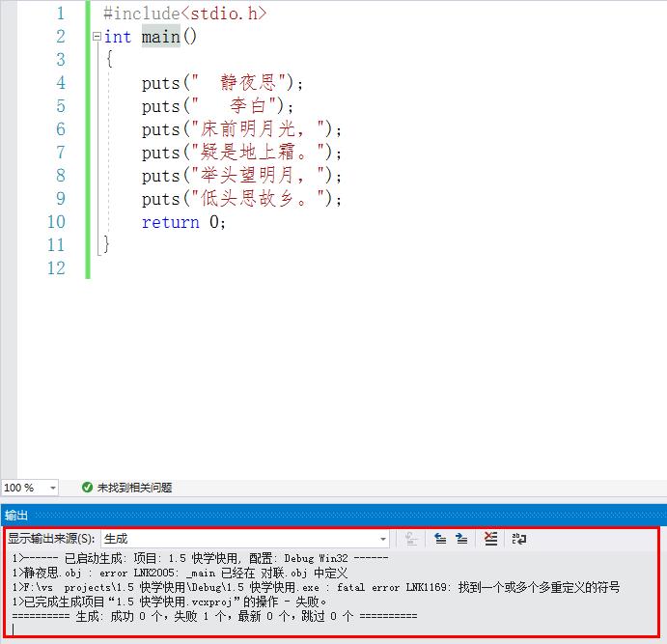Screen dimensions: 667x644
Task: Go to previous message in output panel
Action: (440, 539)
